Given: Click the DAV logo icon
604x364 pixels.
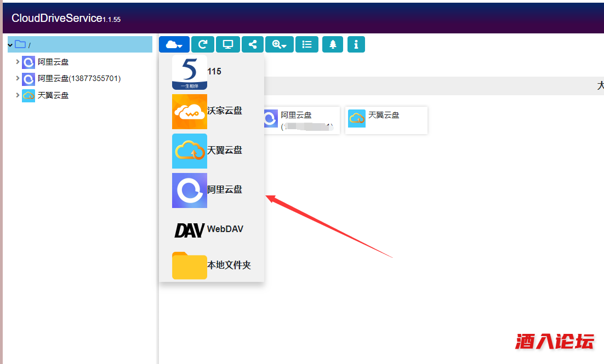Looking at the screenshot, I should (190, 230).
